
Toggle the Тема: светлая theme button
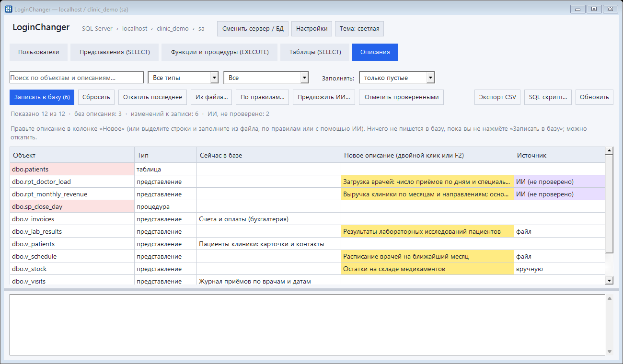pos(359,29)
